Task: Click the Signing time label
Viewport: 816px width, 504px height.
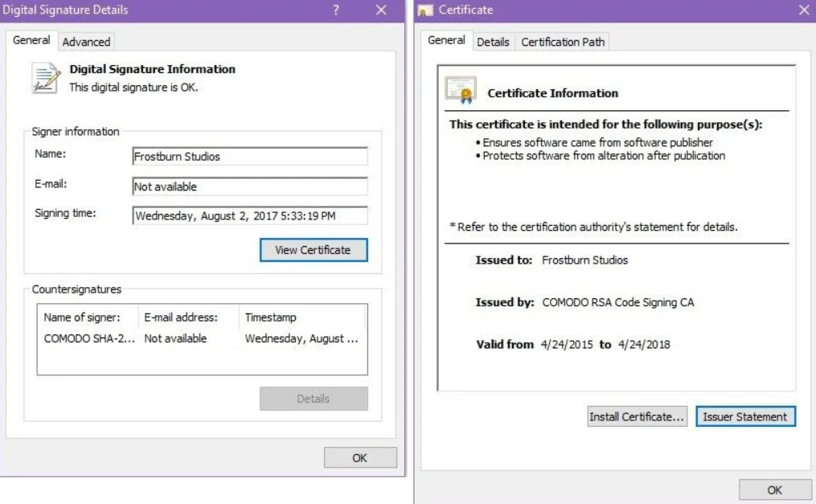Action: coord(65,213)
